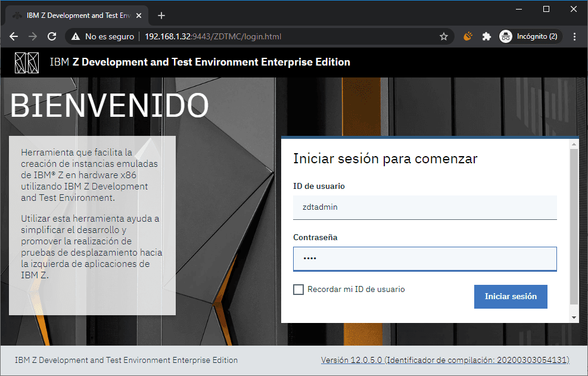Open the Extensions puzzle-piece icon

487,36
